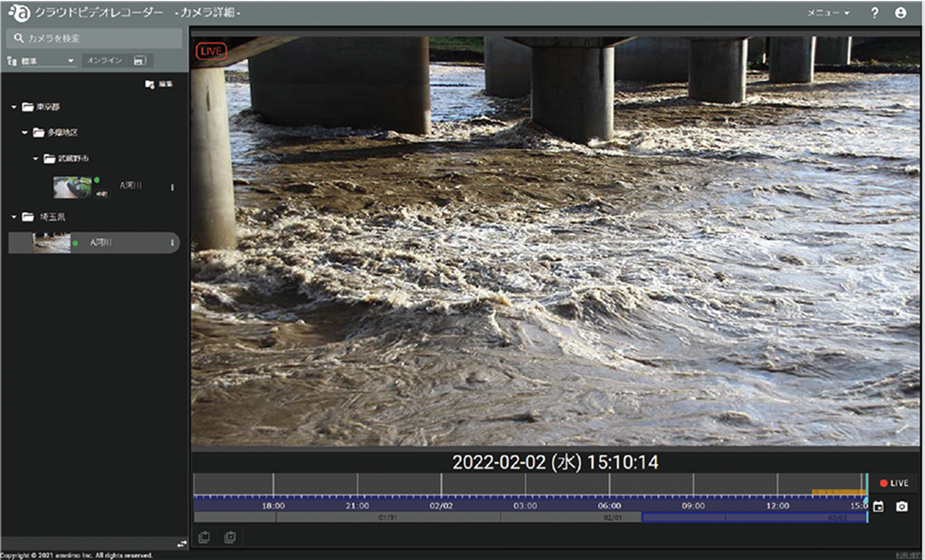Take a snapshot with camera icon
Image resolution: width=925 pixels, height=560 pixels.
tap(902, 507)
